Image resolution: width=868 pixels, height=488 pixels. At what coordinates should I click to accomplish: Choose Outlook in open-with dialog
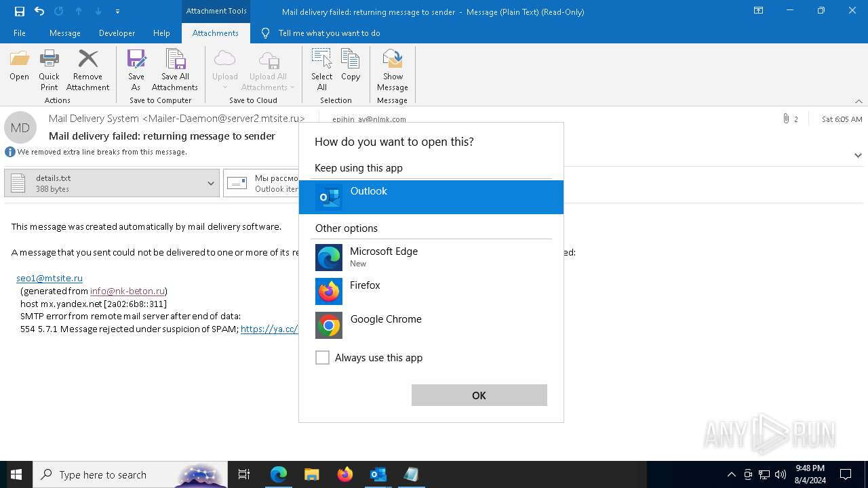tap(431, 197)
